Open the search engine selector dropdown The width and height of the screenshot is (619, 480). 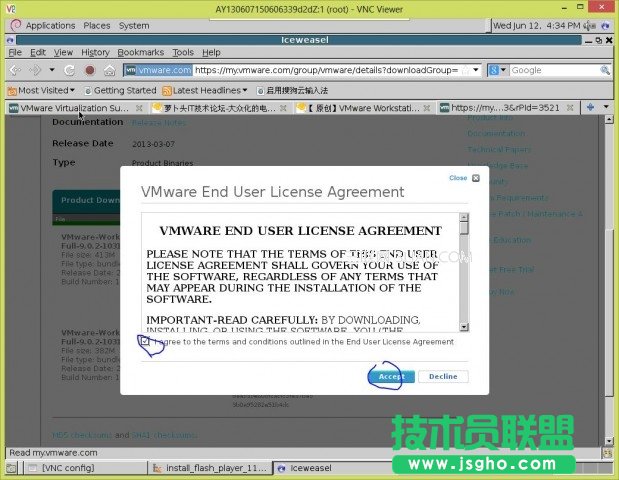coord(497,70)
